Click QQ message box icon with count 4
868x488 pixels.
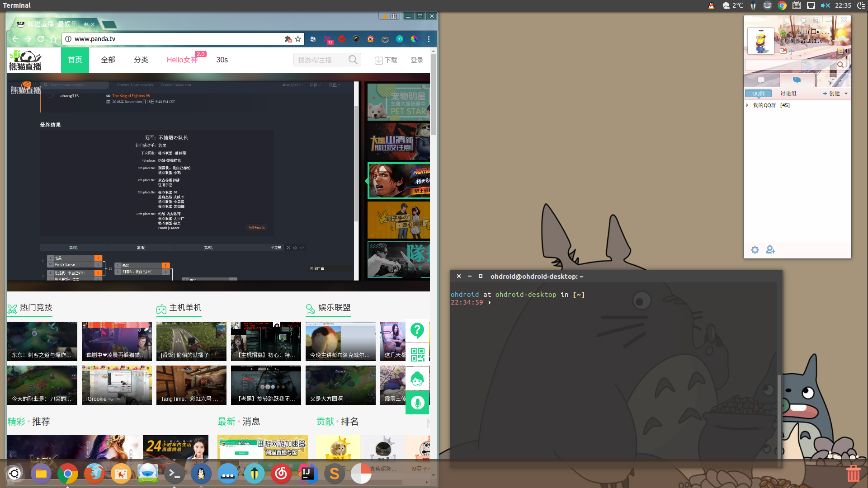842,51
